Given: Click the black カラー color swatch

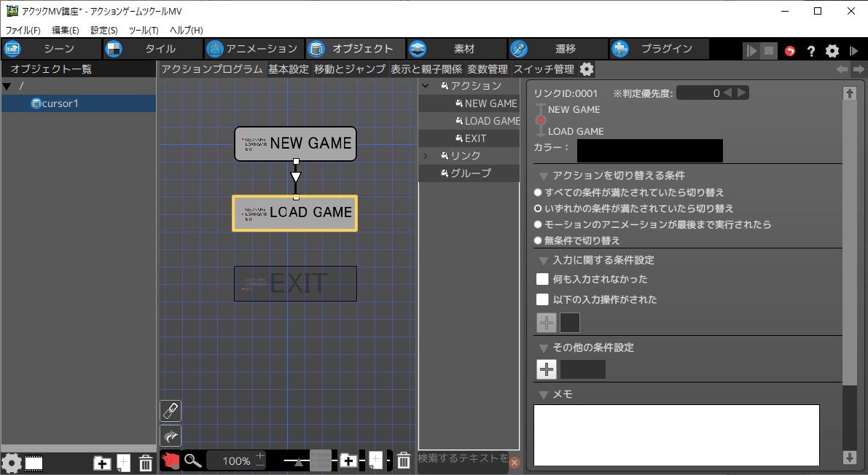Looking at the screenshot, I should (x=649, y=151).
